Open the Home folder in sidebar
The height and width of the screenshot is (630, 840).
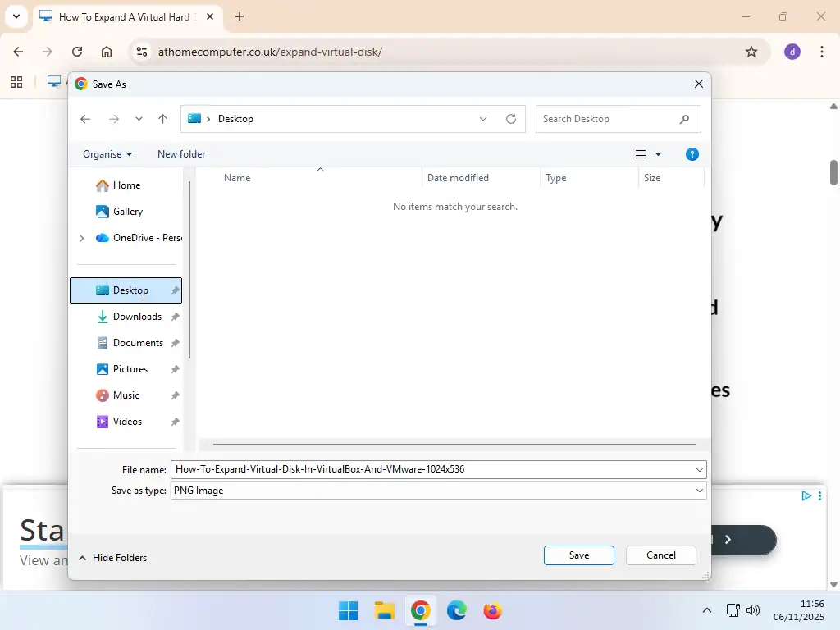127,185
